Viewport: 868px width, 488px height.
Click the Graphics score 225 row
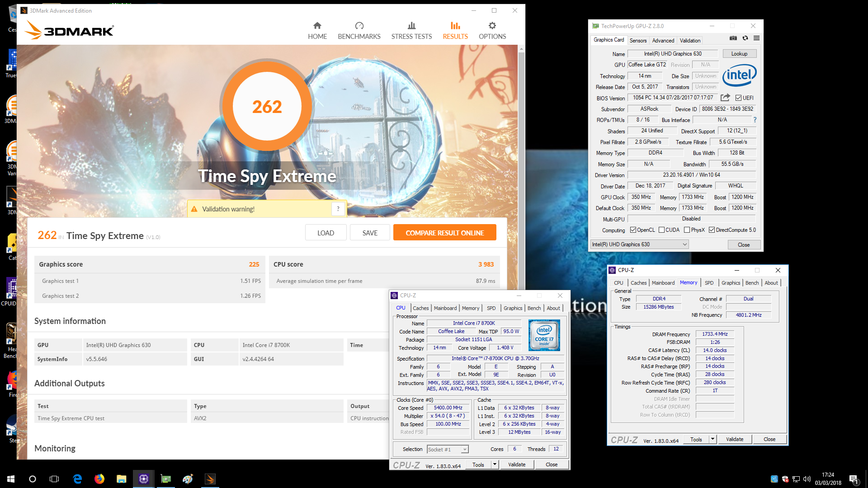click(x=149, y=264)
